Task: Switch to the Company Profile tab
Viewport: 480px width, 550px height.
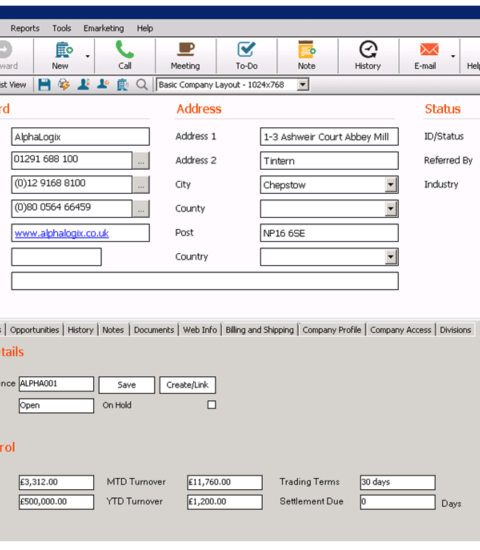Action: (x=332, y=330)
